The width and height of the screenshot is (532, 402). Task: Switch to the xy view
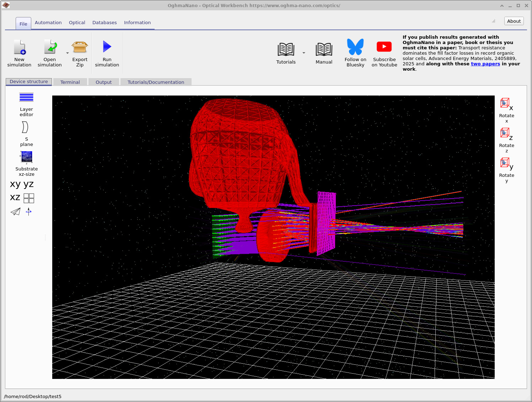click(15, 184)
